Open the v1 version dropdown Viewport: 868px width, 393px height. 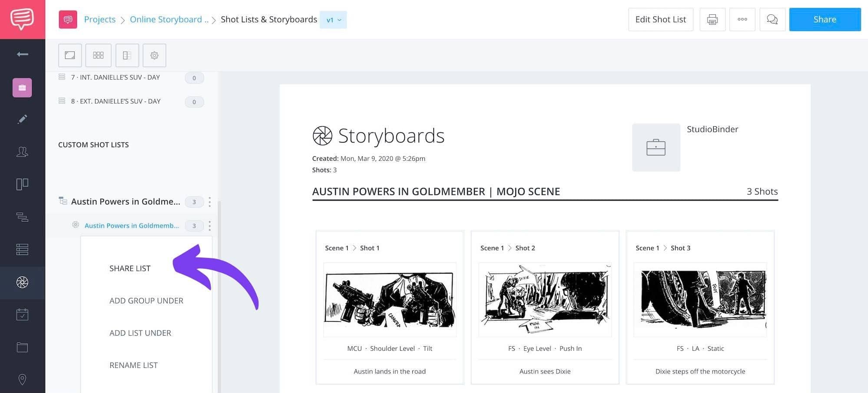point(333,20)
